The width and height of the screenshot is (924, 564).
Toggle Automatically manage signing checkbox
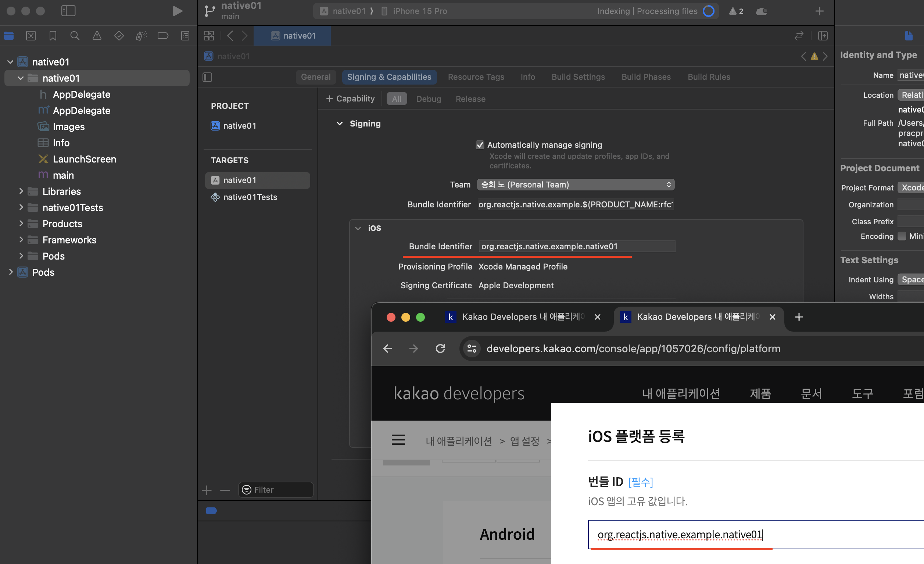(x=480, y=145)
